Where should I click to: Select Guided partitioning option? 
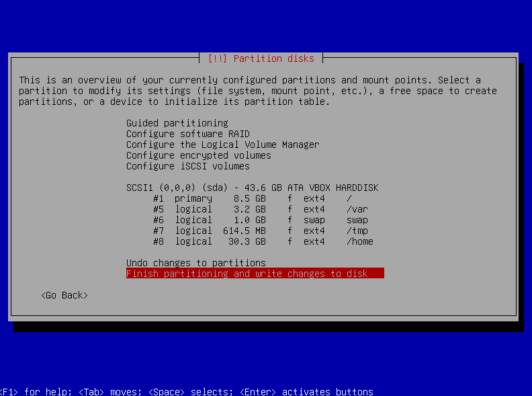[x=177, y=123]
